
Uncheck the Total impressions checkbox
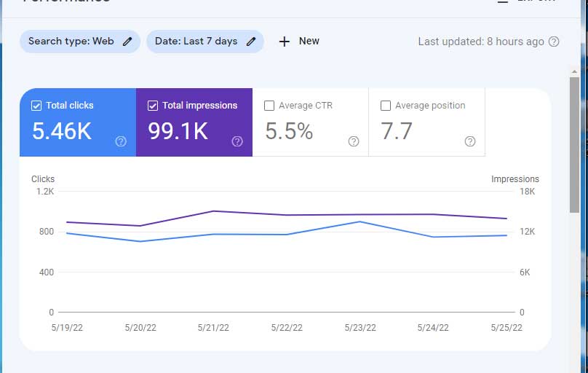coord(153,106)
